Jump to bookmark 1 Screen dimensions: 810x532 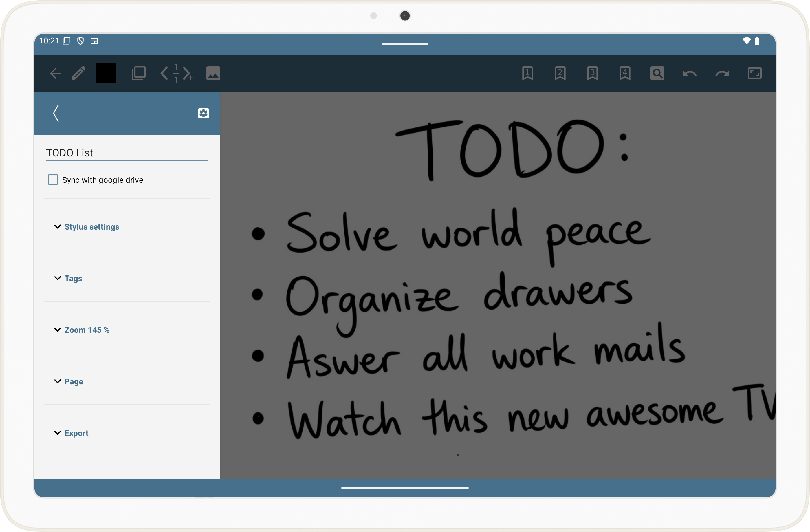click(527, 73)
